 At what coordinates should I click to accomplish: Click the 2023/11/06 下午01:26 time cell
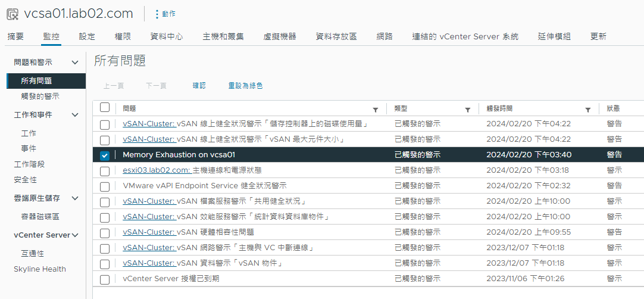[x=526, y=279]
